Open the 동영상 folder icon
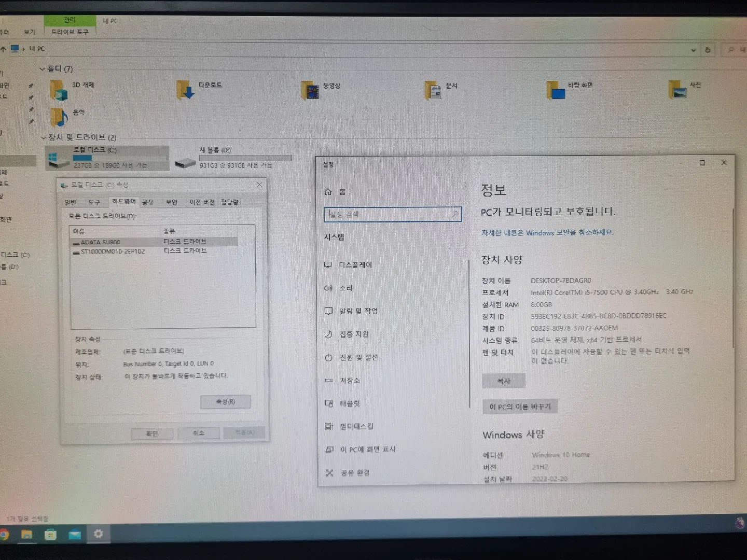747x560 pixels. pyautogui.click(x=310, y=91)
